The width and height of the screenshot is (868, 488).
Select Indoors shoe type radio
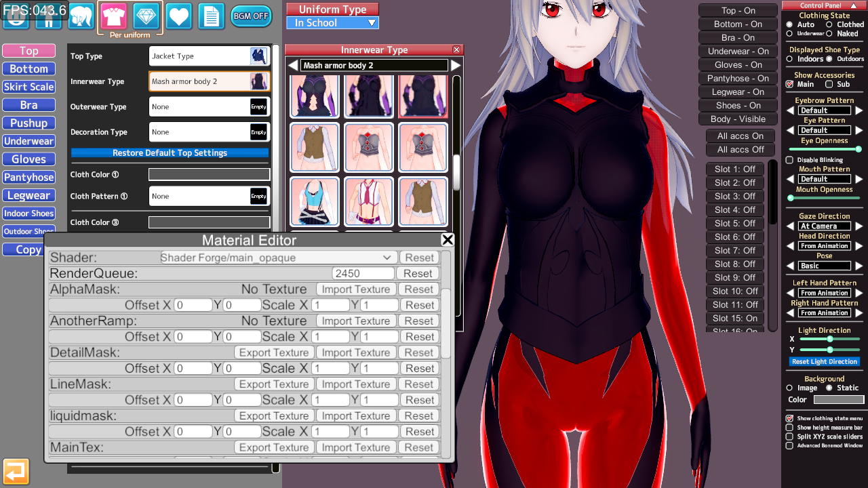pyautogui.click(x=789, y=59)
